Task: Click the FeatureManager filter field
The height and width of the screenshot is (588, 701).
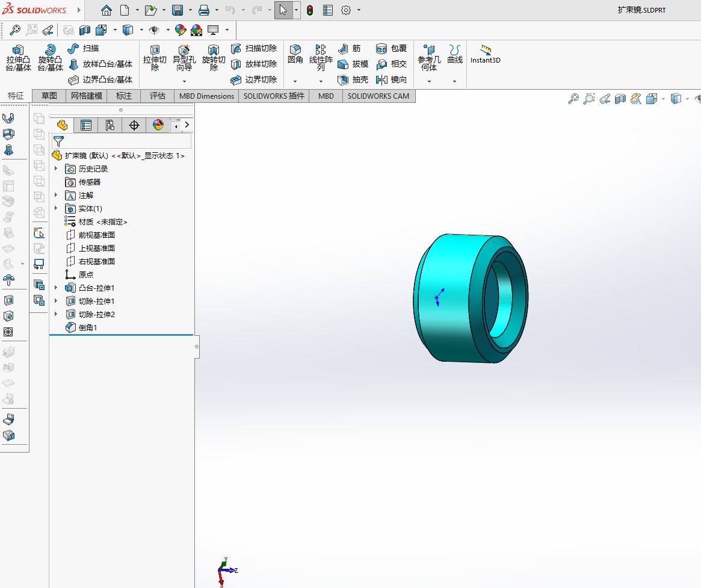Action: (x=122, y=141)
